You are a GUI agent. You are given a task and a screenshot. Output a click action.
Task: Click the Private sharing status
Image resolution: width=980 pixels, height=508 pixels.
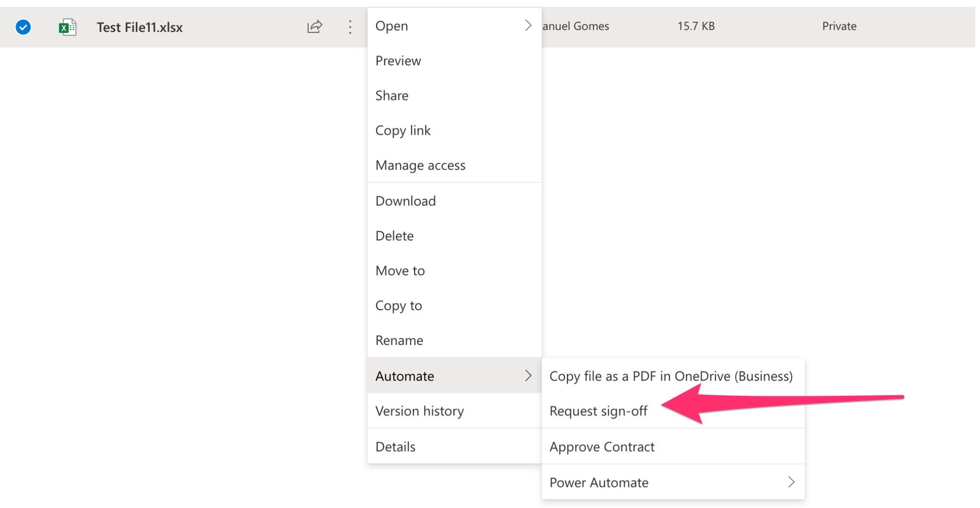(x=839, y=26)
